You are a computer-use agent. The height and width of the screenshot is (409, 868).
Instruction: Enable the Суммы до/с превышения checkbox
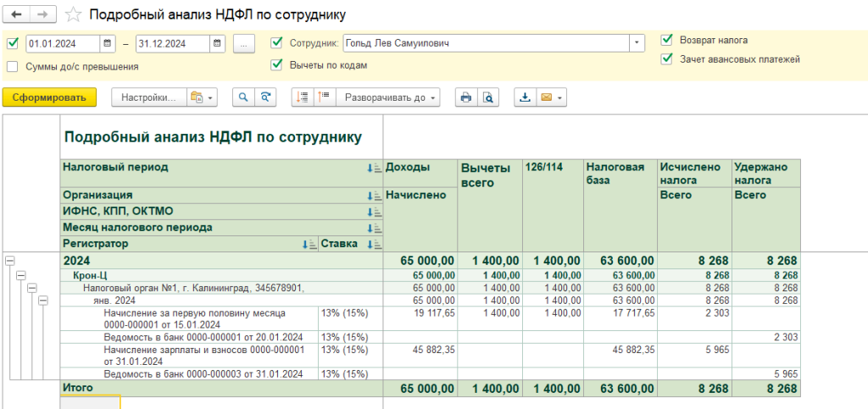[x=13, y=66]
